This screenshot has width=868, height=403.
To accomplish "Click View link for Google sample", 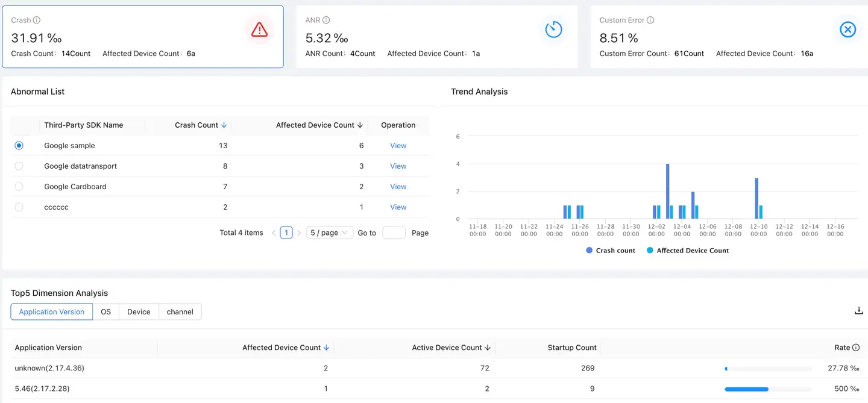I will click(398, 146).
